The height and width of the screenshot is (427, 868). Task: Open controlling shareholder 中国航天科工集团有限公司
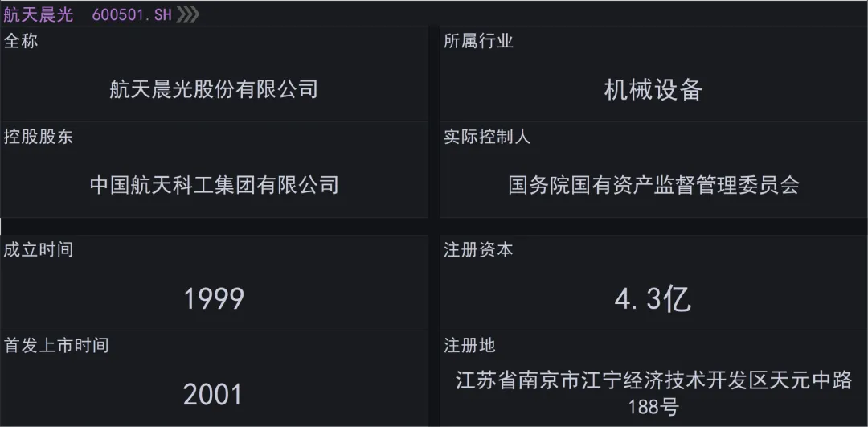click(214, 185)
